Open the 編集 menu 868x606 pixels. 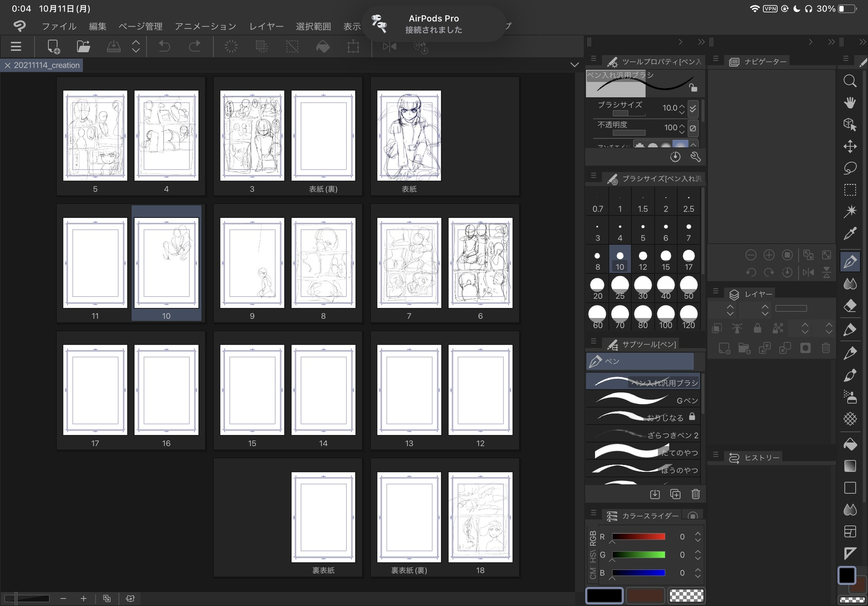click(x=98, y=26)
